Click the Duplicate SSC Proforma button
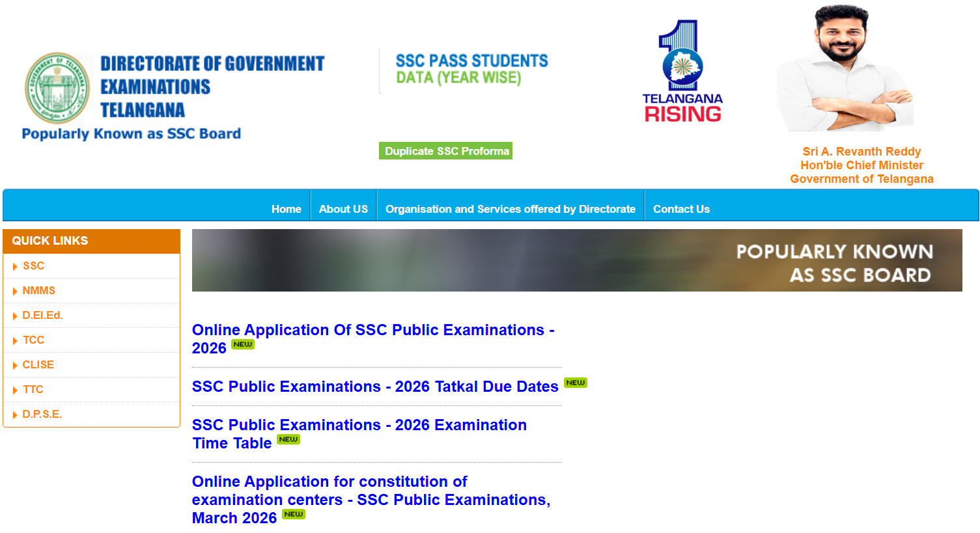Image resolution: width=980 pixels, height=533 pixels. [x=445, y=150]
